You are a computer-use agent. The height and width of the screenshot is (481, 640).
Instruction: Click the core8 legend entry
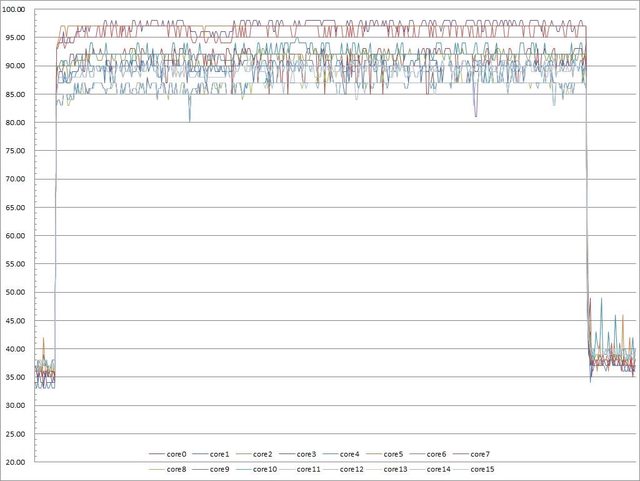tap(178, 468)
